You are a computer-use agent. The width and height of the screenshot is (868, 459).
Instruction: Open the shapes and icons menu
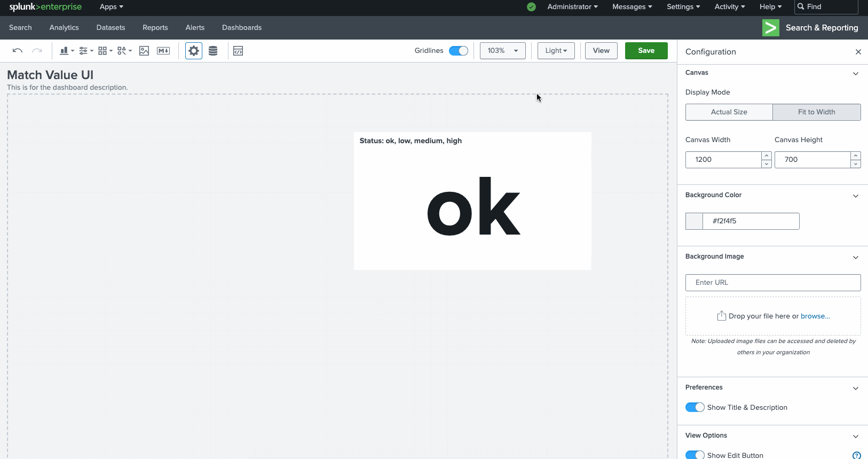tap(124, 51)
